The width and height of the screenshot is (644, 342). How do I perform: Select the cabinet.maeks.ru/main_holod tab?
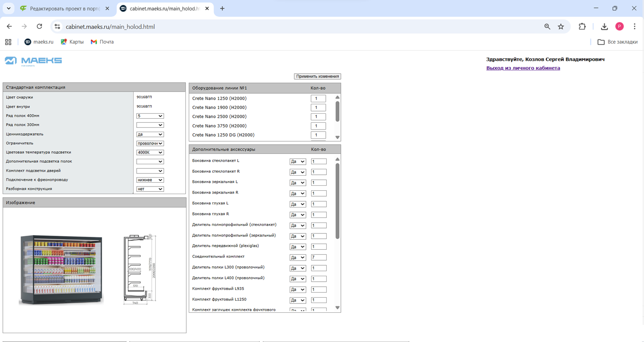pos(164,8)
